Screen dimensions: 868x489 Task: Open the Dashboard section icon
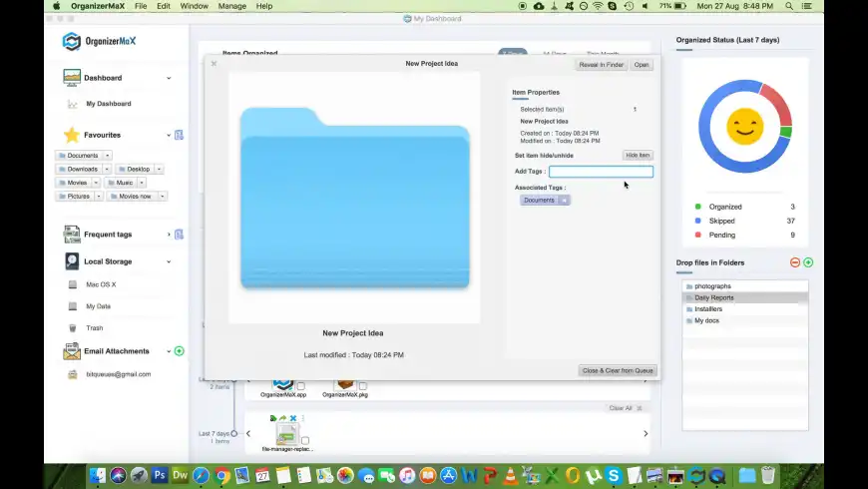(72, 78)
